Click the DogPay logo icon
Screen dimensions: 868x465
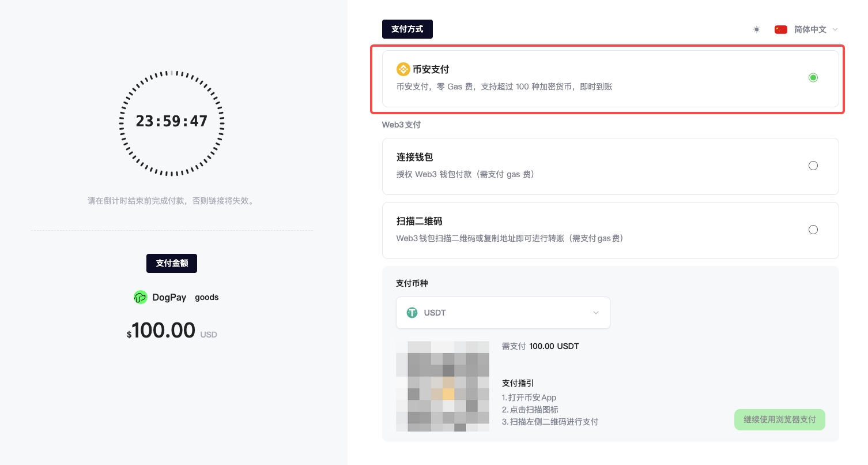(x=141, y=297)
